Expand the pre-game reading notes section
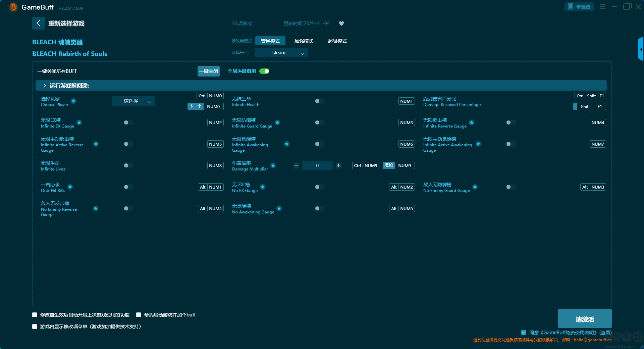 point(45,86)
